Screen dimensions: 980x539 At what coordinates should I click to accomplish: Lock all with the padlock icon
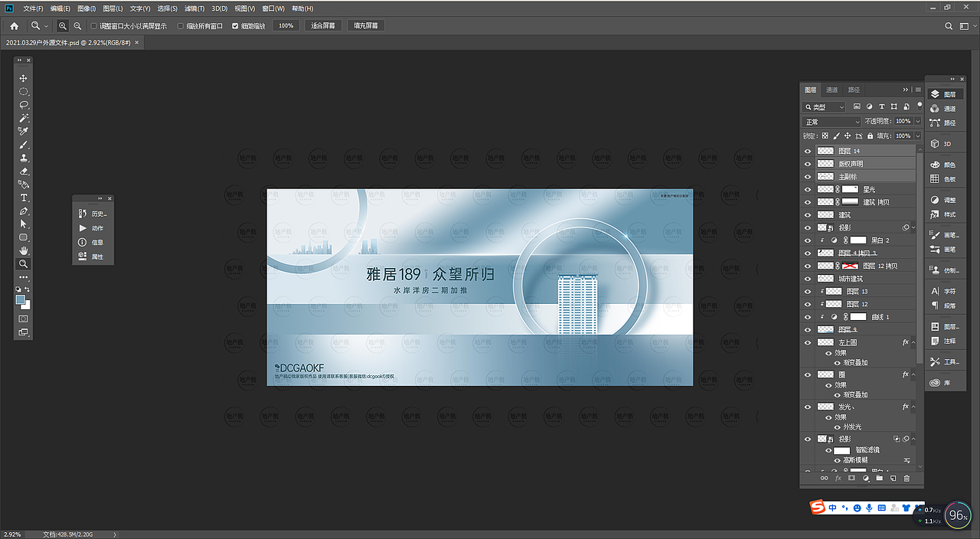tap(870, 136)
